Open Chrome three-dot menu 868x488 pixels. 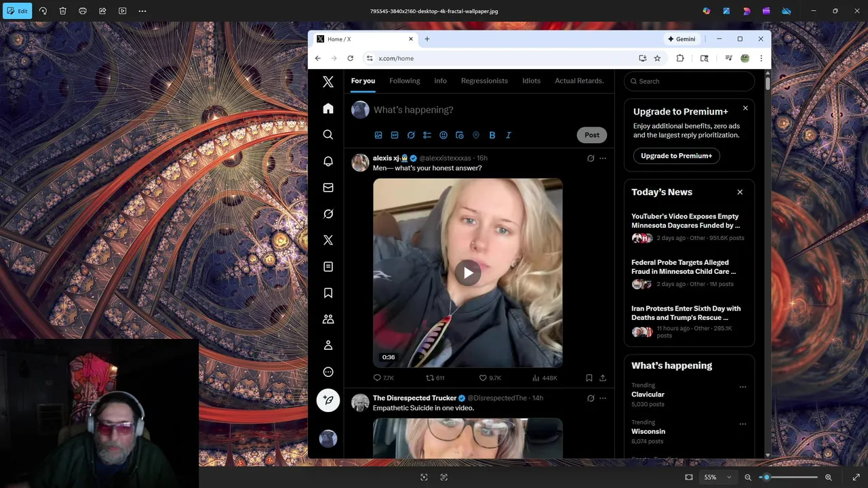(x=761, y=58)
